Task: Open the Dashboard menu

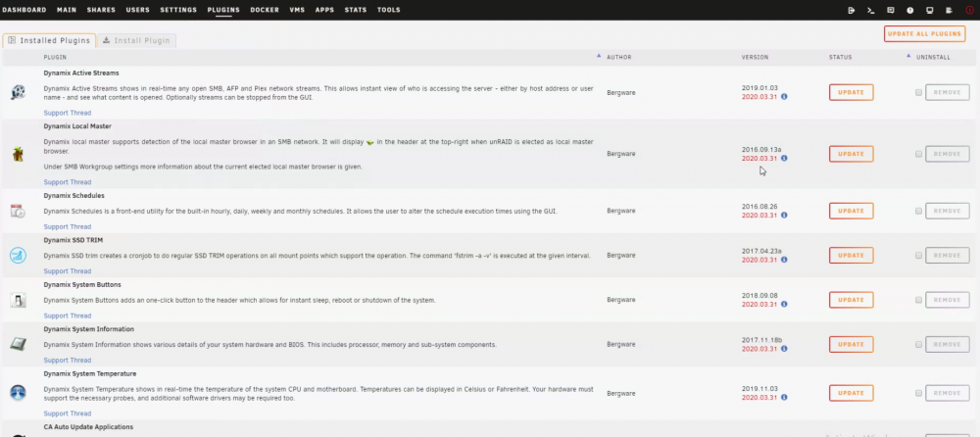Action: 24,10
